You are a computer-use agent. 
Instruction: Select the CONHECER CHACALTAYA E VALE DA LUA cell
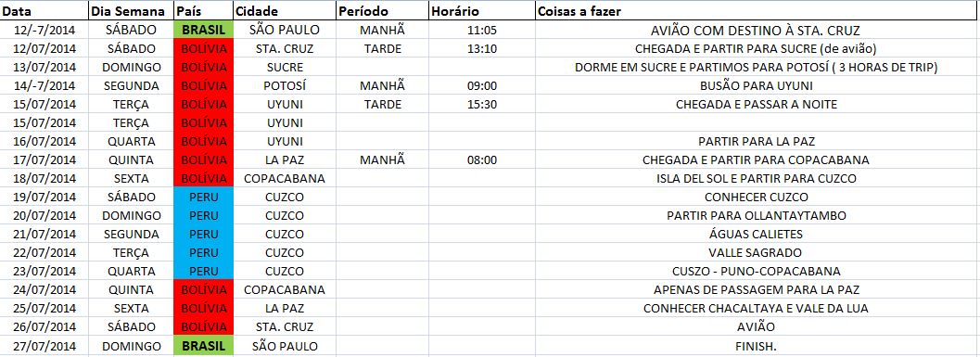tap(757, 308)
